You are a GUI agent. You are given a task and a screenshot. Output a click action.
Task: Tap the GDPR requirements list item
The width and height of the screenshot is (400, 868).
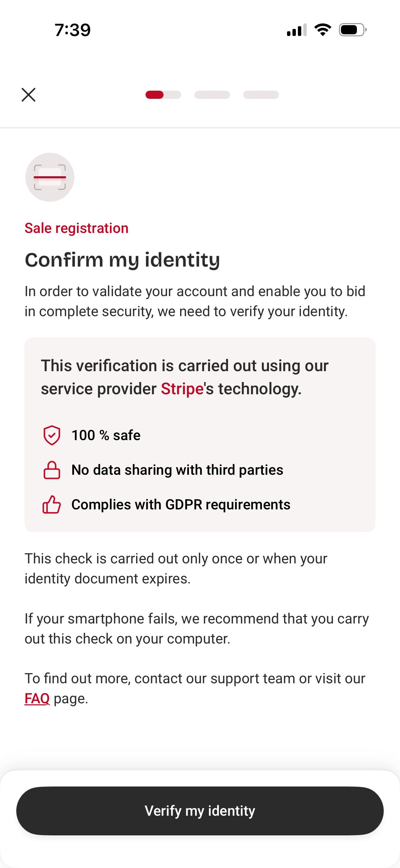click(x=180, y=505)
